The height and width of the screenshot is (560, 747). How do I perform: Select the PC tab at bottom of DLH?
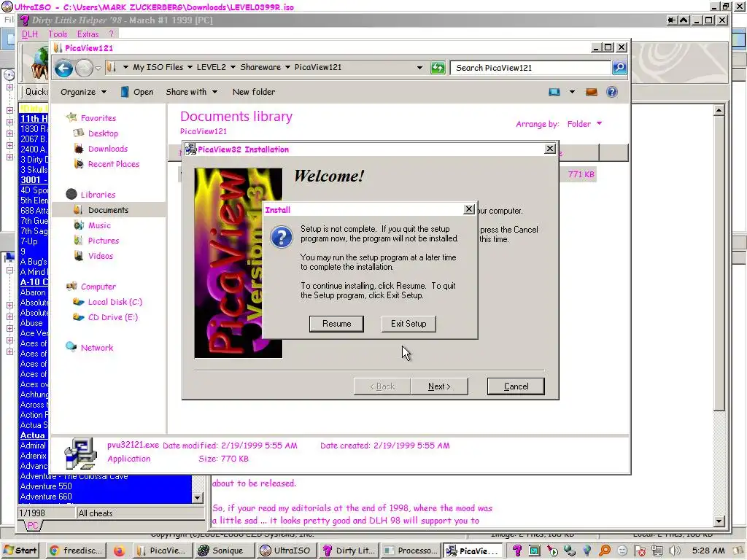tap(32, 525)
